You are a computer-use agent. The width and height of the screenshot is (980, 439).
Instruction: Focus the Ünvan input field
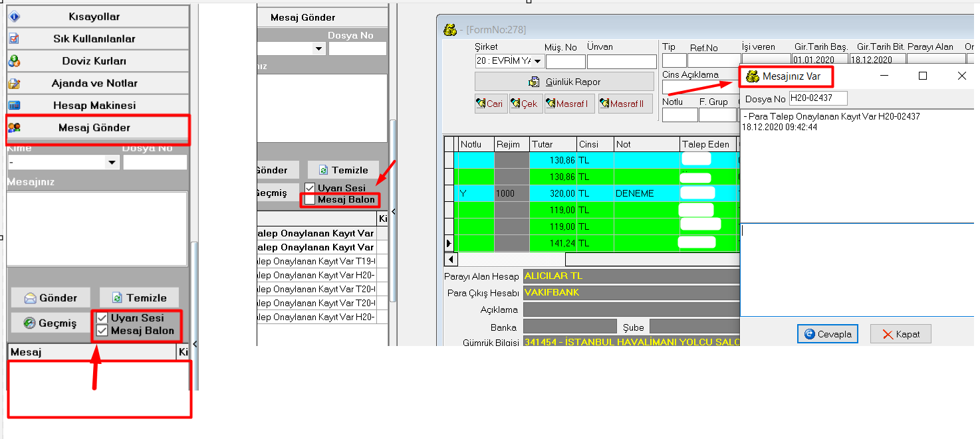[x=622, y=62]
